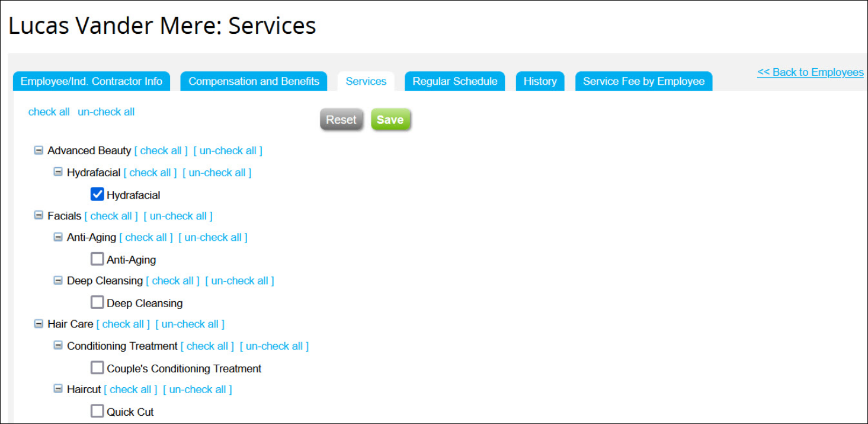The image size is (868, 424).
Task: Check all under Facials
Action: coord(111,216)
